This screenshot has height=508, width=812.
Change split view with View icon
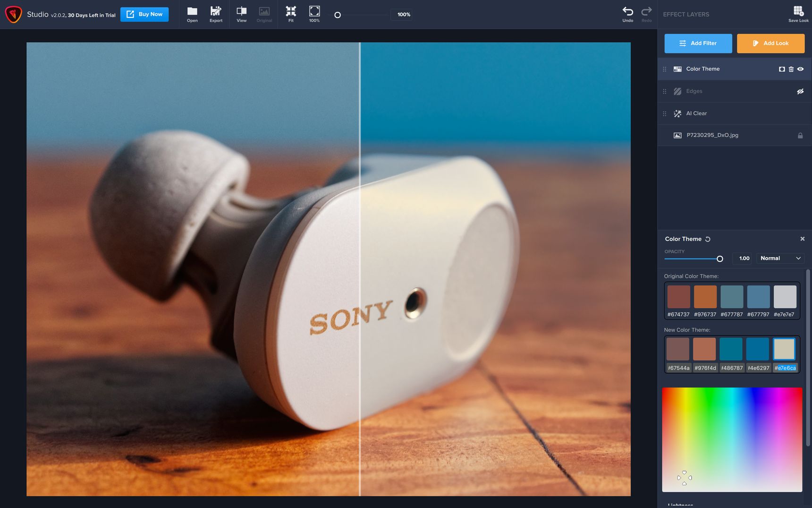click(x=241, y=14)
